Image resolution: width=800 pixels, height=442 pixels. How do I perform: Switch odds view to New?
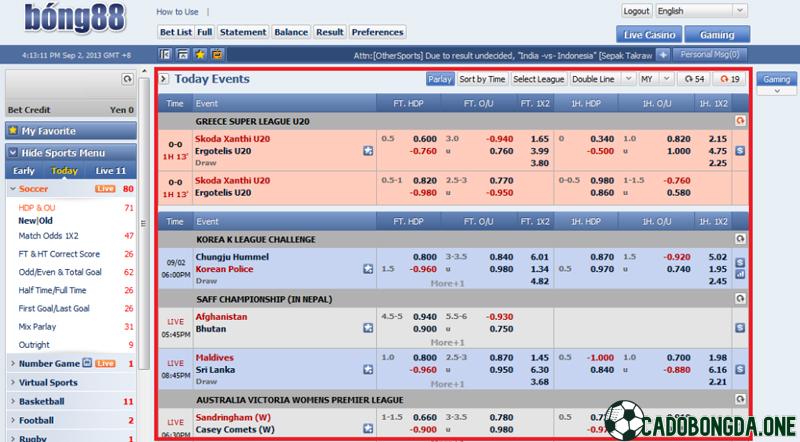[27, 220]
